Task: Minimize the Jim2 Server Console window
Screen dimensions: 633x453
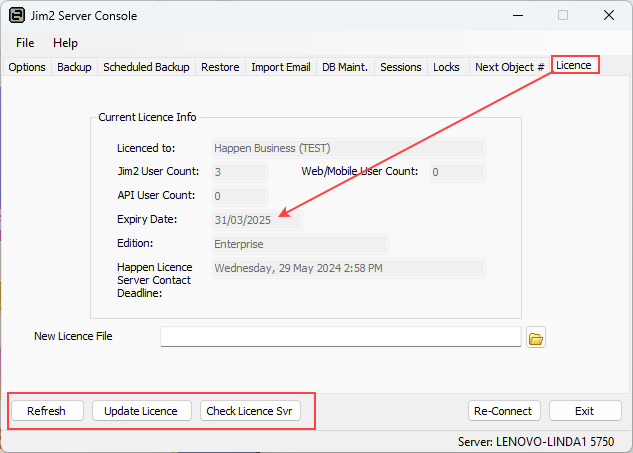Action: [518, 16]
